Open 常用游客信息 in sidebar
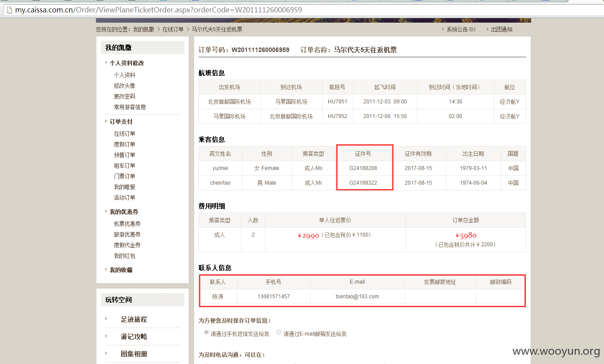 coord(130,107)
